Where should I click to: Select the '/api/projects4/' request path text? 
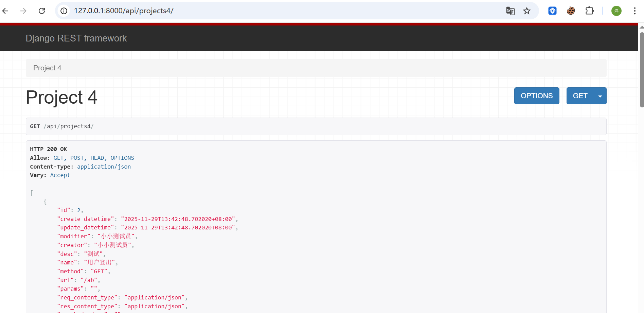coord(69,126)
